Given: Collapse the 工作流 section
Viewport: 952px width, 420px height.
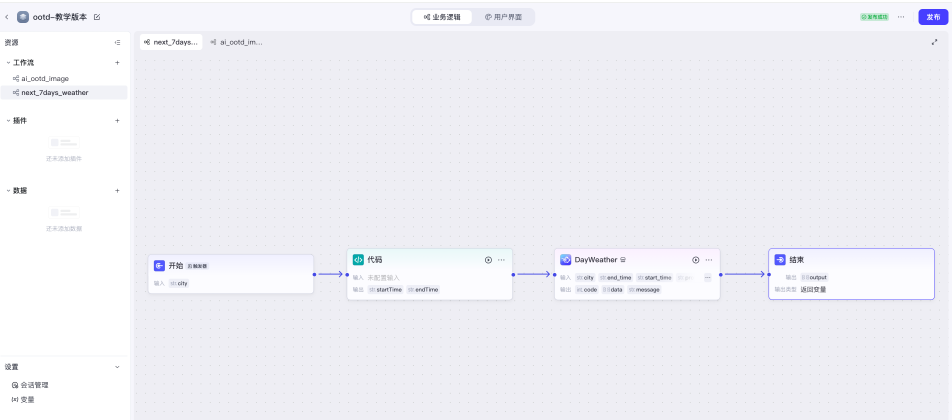Looking at the screenshot, I should point(8,62).
